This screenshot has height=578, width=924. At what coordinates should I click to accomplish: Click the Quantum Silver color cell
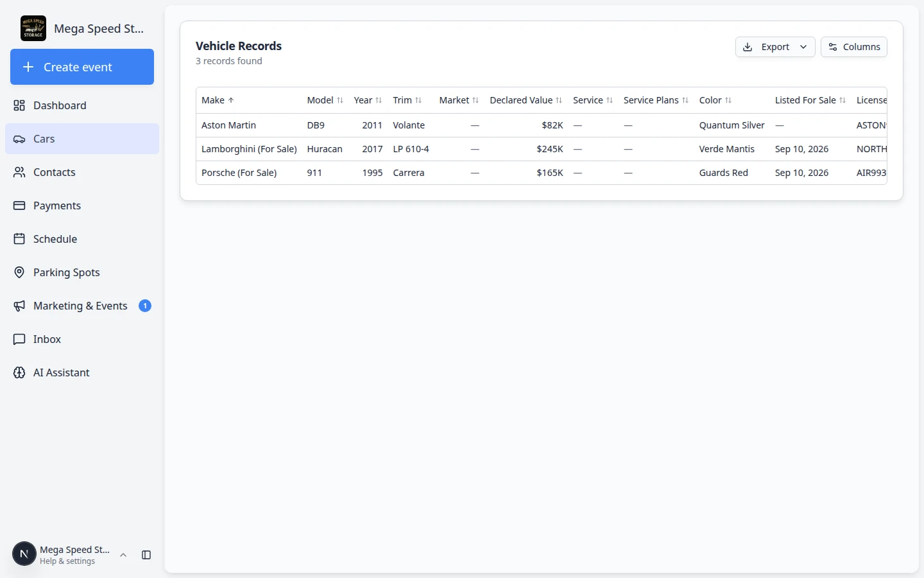click(x=732, y=125)
